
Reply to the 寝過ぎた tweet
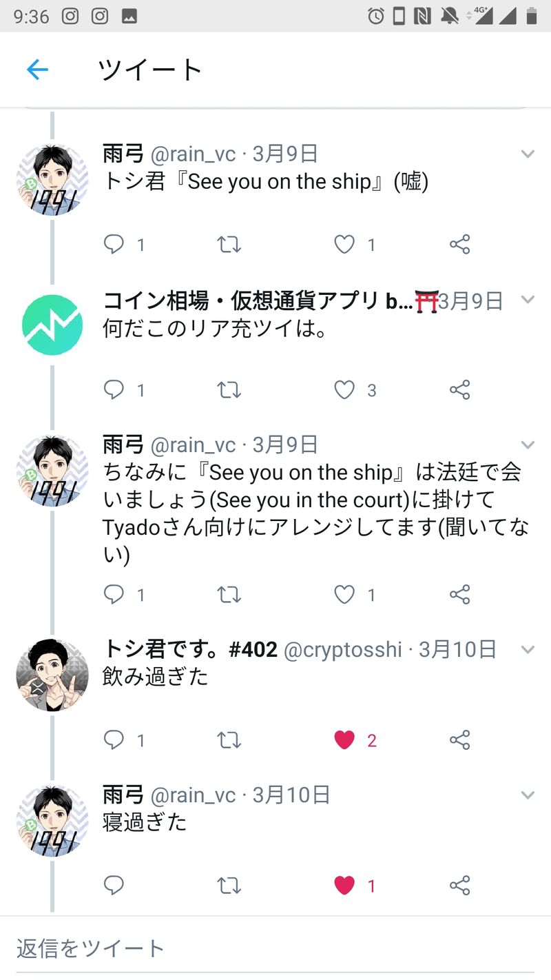pos(114,885)
